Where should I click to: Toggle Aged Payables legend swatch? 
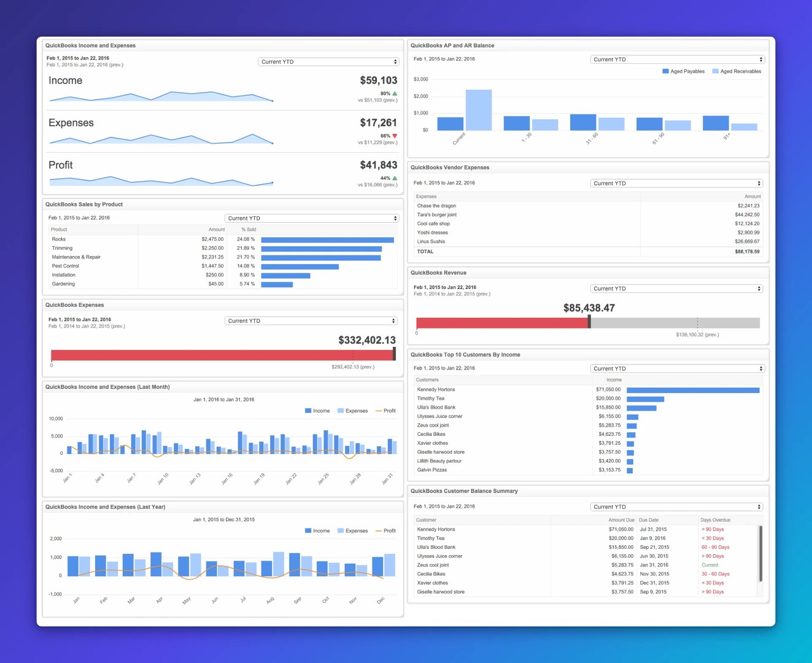(665, 71)
